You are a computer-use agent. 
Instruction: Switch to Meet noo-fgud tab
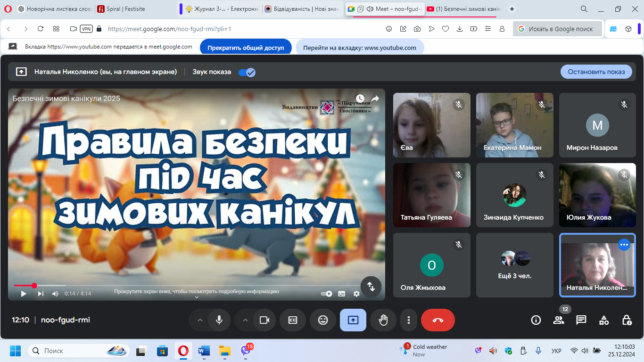pyautogui.click(x=385, y=9)
